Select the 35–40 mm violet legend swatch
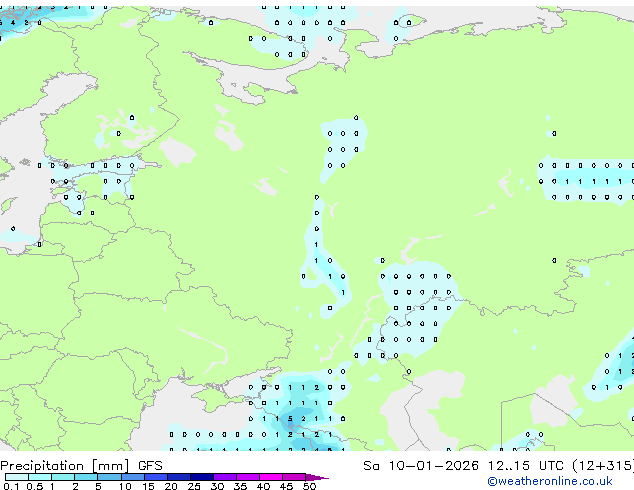Screen dimensions: 634x490 [248, 477]
